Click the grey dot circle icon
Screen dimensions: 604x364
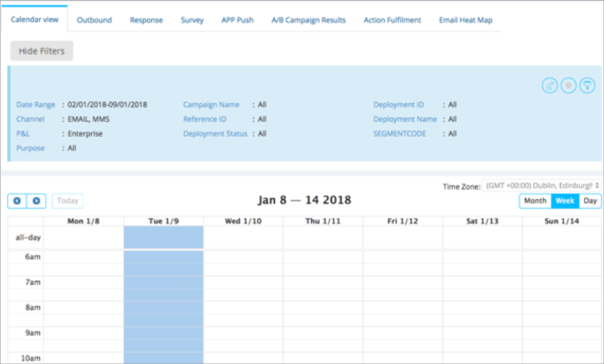click(x=568, y=85)
